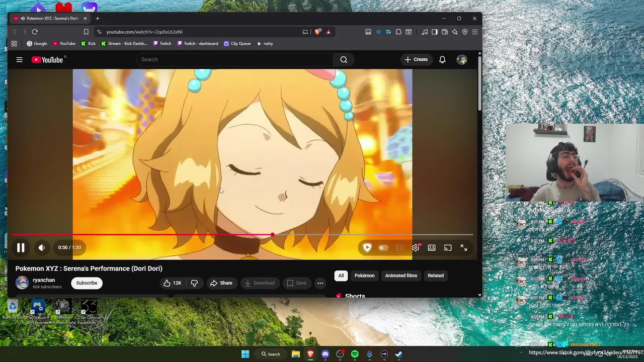This screenshot has height=362, width=644.
Task: Open the Google bookmark
Action: tap(37, 44)
